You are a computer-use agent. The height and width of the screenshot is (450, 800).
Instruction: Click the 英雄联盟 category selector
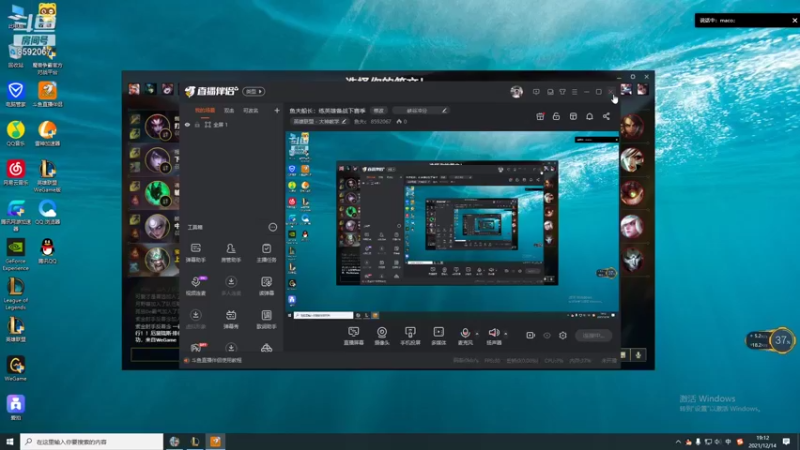pyautogui.click(x=320, y=121)
